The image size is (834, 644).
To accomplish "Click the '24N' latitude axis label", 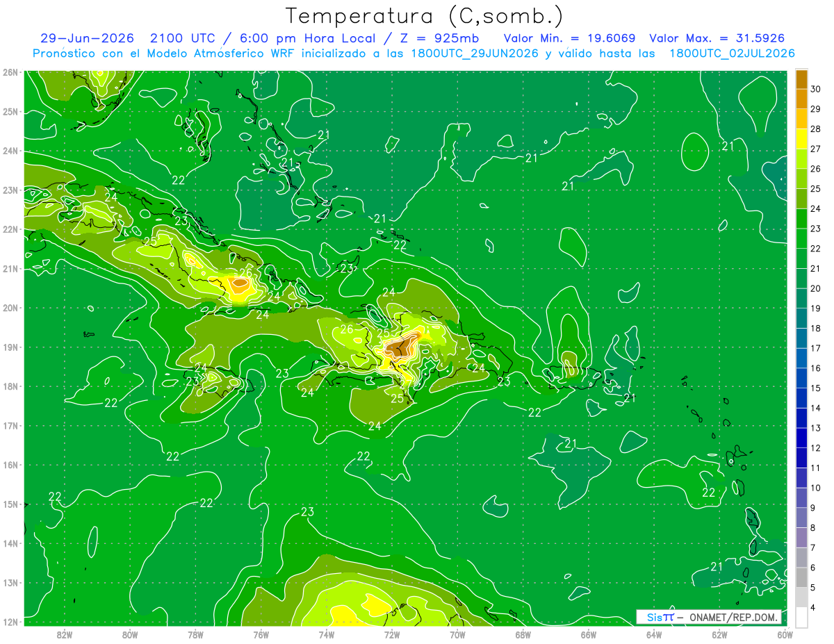I will coord(10,151).
